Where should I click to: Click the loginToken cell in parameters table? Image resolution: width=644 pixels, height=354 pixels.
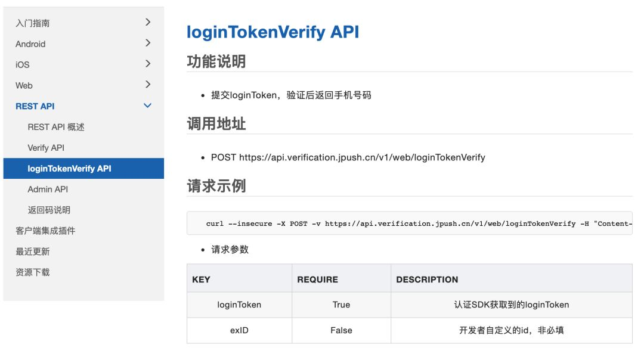click(239, 305)
